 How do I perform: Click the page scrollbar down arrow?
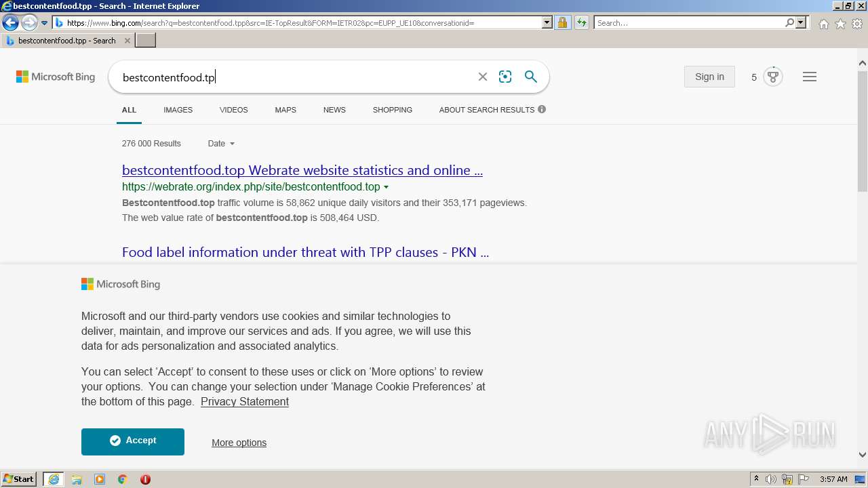tap(863, 455)
